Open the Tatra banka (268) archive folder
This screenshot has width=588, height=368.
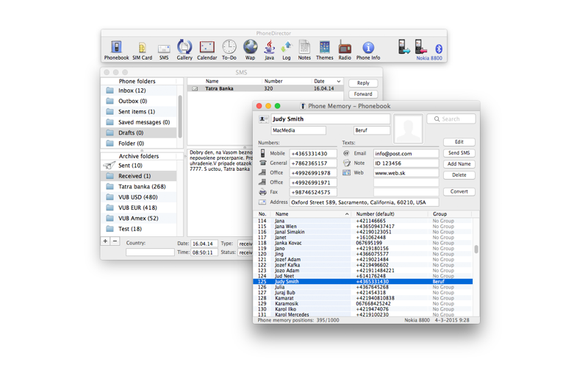[x=139, y=186]
